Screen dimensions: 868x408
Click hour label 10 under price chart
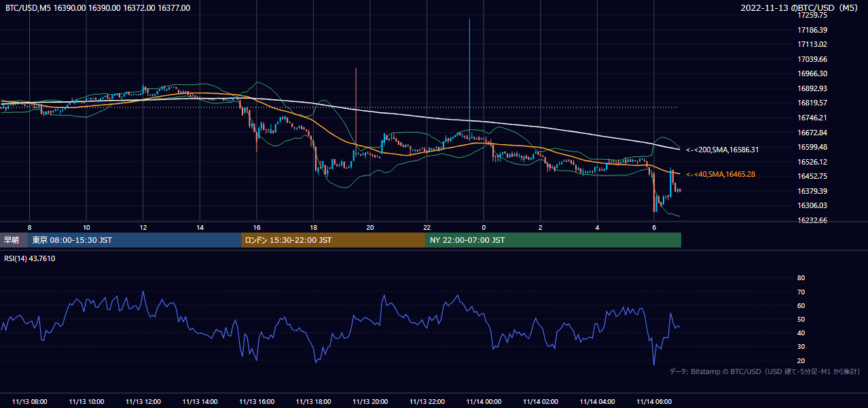tap(86, 227)
